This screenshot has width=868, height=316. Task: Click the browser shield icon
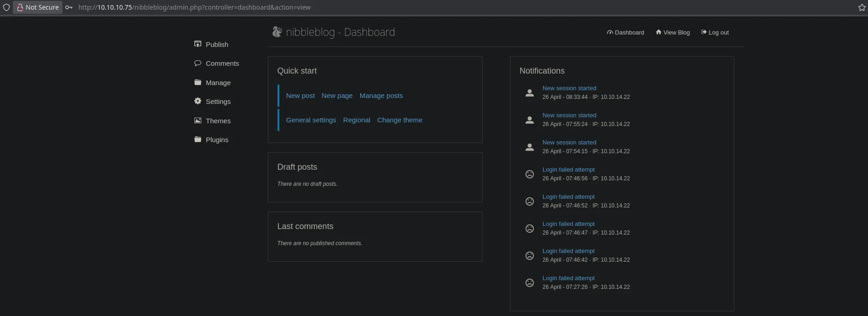coord(6,7)
